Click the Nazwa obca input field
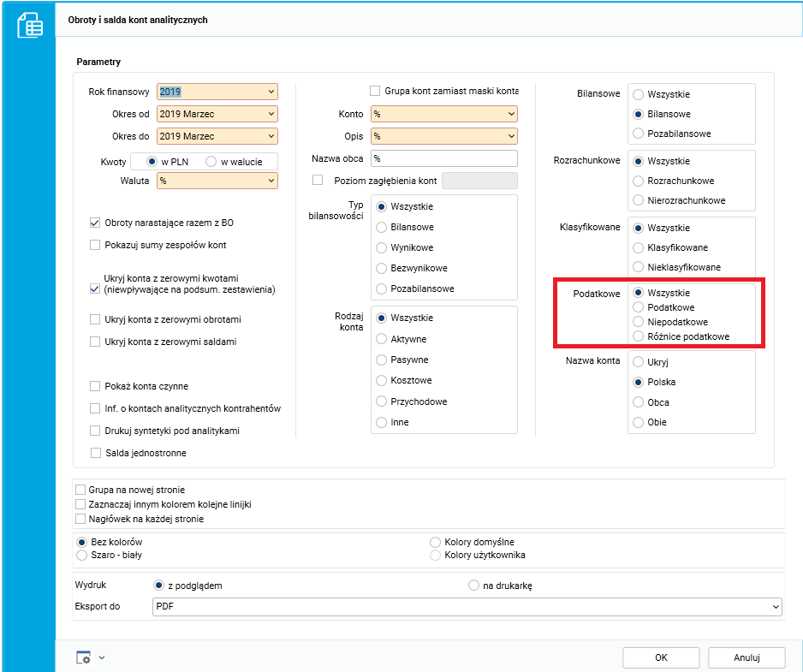Viewport: 803px width, 672px height. tap(444, 158)
